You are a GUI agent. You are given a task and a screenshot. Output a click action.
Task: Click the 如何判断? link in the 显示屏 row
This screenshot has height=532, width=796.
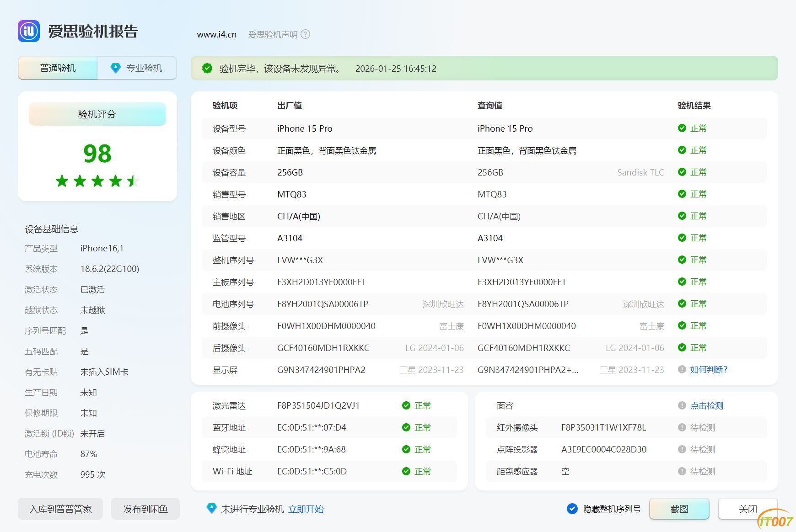coord(709,369)
